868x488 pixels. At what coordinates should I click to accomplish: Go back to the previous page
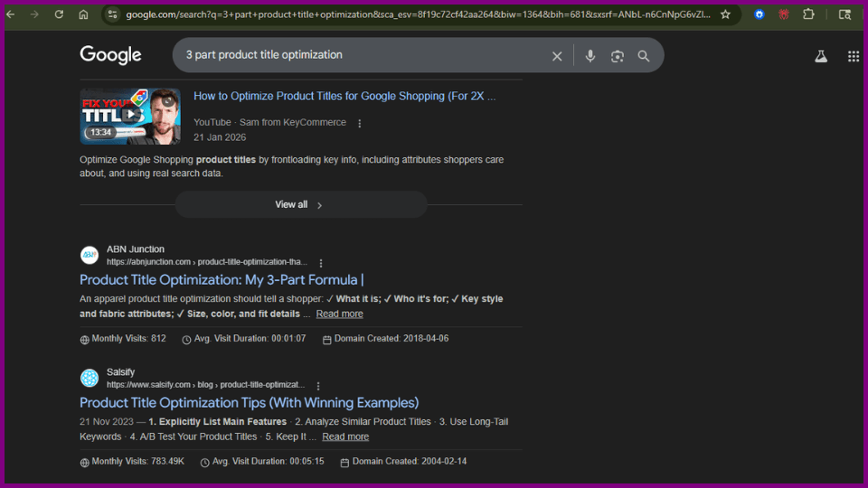pyautogui.click(x=11, y=14)
